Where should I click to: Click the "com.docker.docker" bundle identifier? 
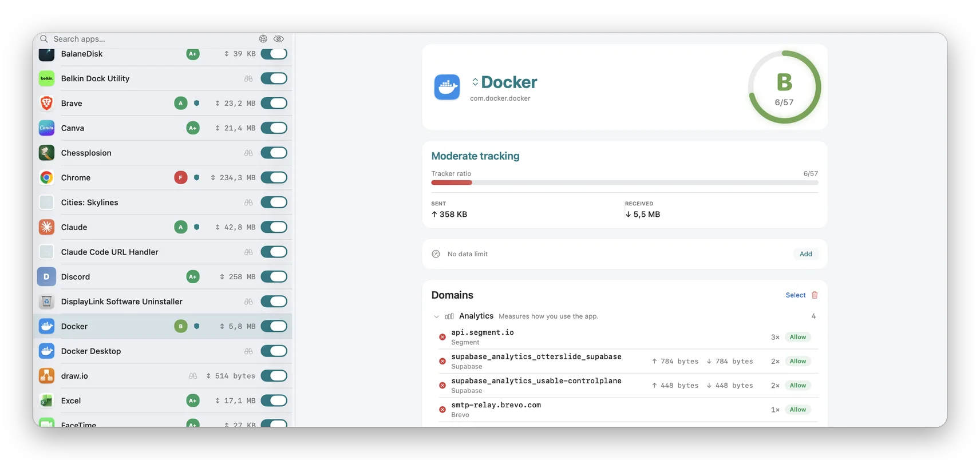pos(500,98)
